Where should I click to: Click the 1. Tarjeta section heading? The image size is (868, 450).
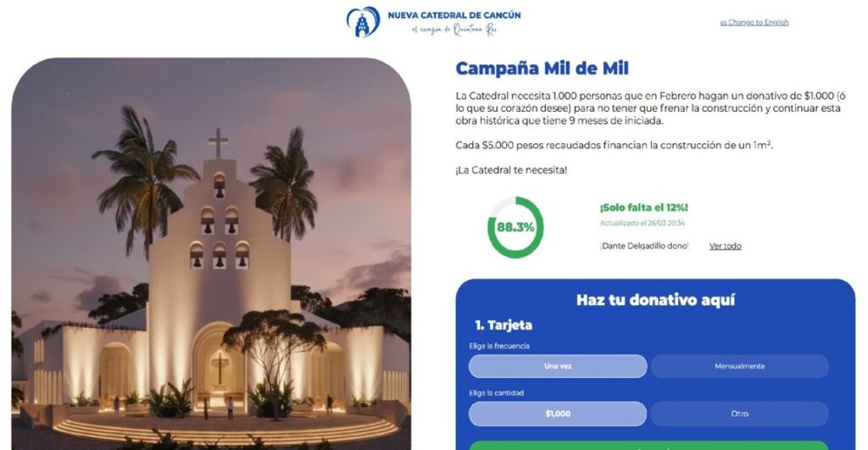tap(504, 325)
